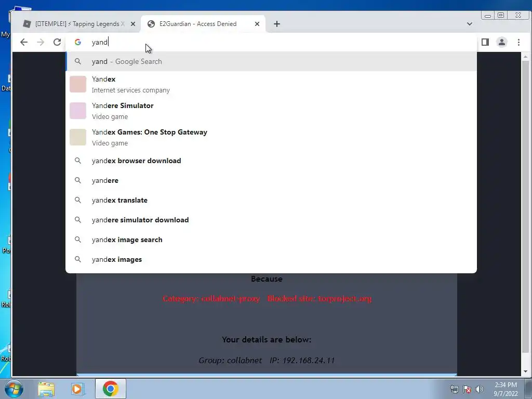The width and height of the screenshot is (532, 399).
Task: Open a new tab with plus button
Action: [277, 24]
